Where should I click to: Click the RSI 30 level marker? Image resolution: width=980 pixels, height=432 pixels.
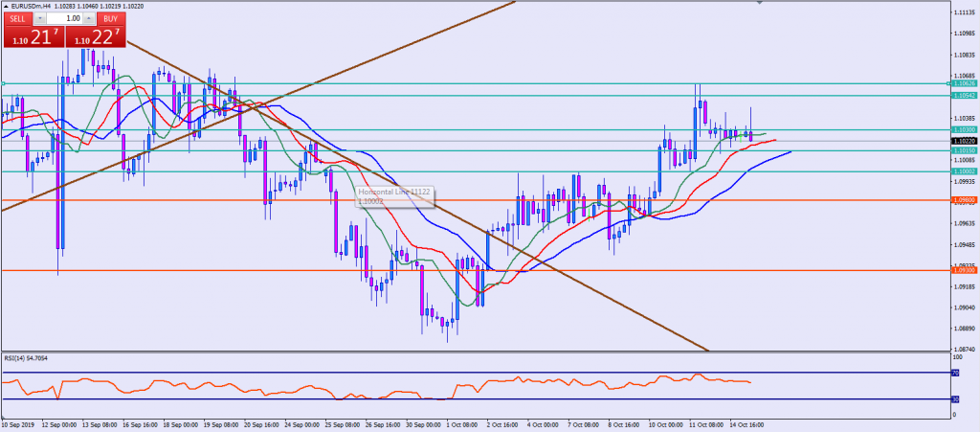click(954, 399)
